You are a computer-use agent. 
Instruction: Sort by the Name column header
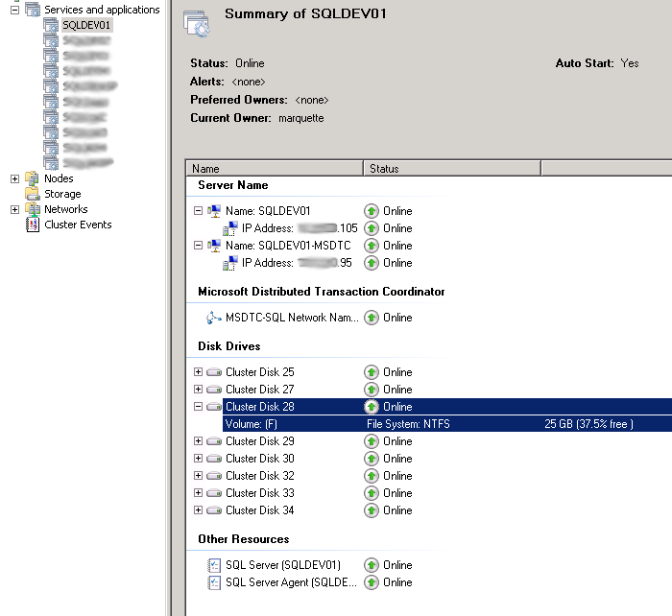[275, 169]
